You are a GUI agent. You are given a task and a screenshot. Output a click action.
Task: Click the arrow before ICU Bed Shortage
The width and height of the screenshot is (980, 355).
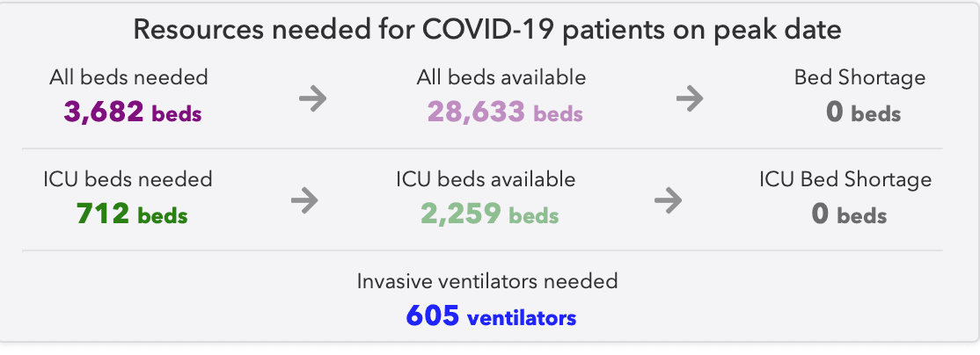click(x=668, y=200)
